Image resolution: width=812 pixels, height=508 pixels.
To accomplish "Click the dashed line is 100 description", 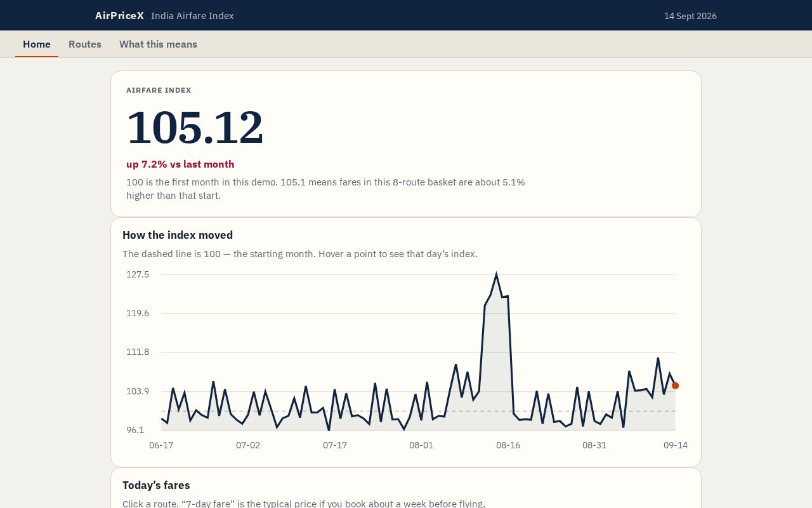I will (300, 254).
